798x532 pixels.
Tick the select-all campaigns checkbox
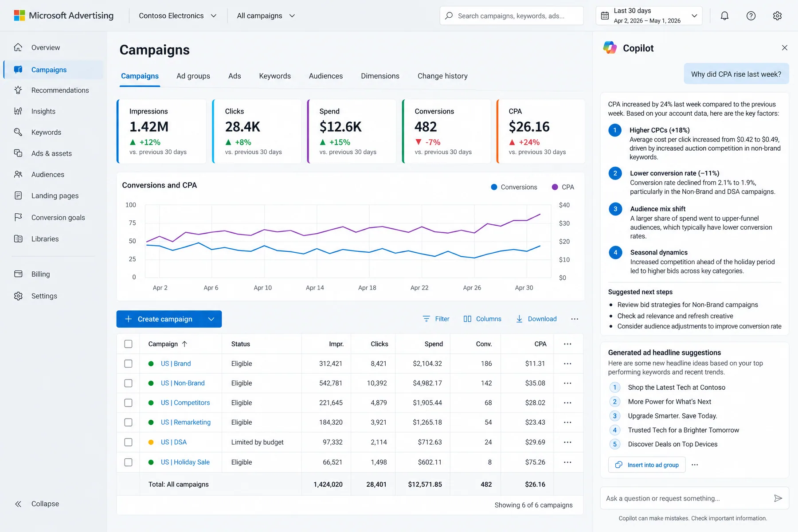click(x=128, y=344)
